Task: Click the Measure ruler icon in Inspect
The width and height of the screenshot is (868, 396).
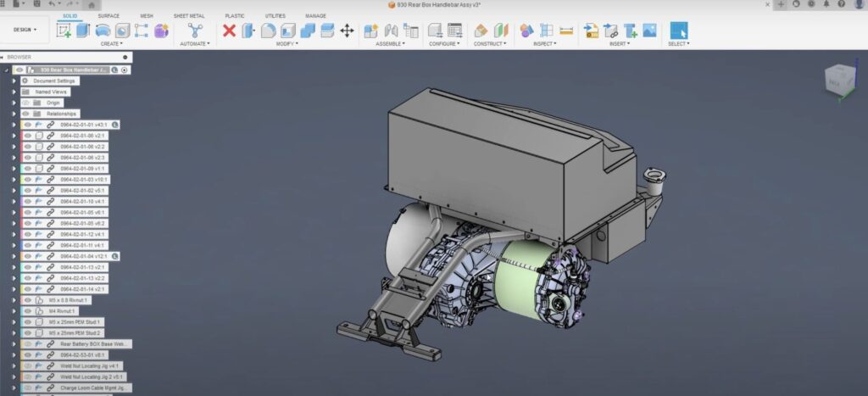Action: 566,31
